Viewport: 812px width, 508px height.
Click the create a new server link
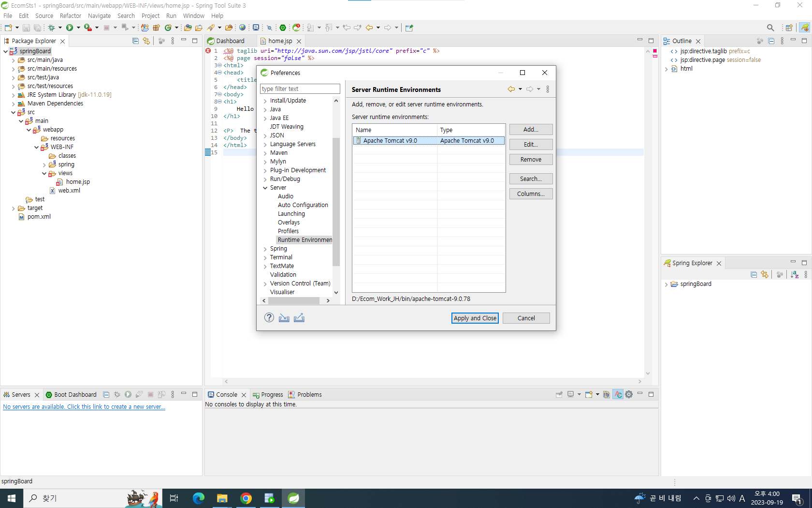click(84, 407)
